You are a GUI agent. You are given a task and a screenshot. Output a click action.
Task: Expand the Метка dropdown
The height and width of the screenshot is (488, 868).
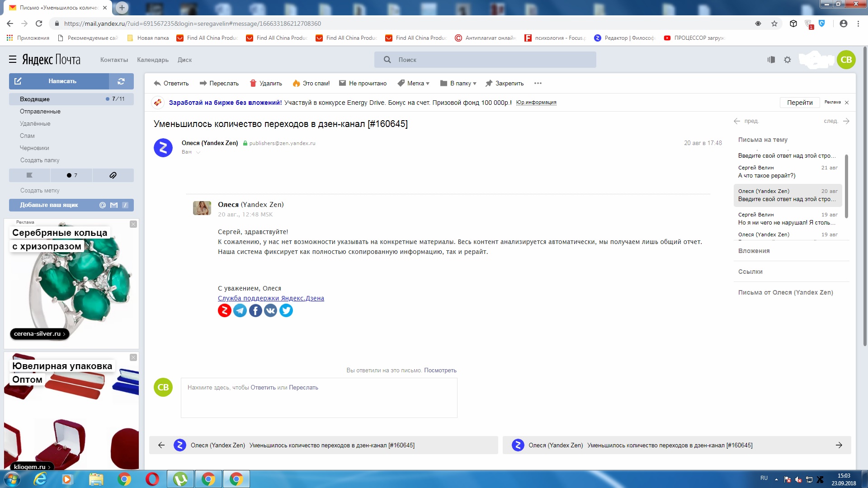pos(414,83)
